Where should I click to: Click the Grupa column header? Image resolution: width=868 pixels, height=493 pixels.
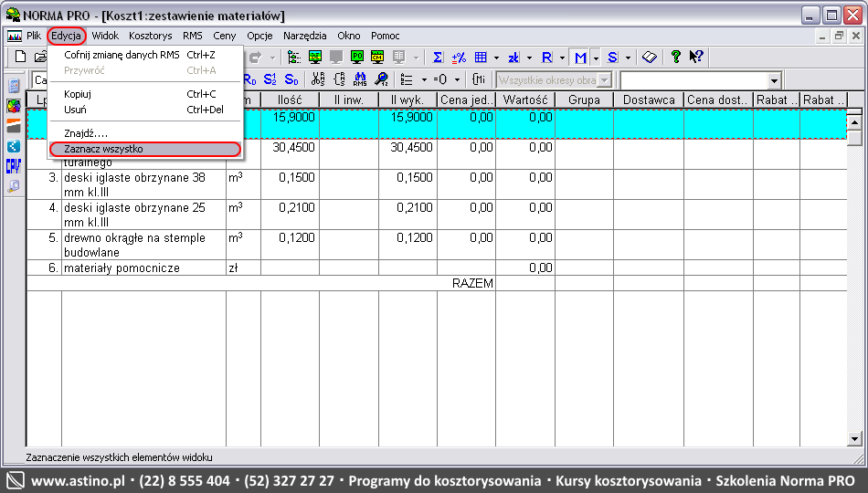584,100
